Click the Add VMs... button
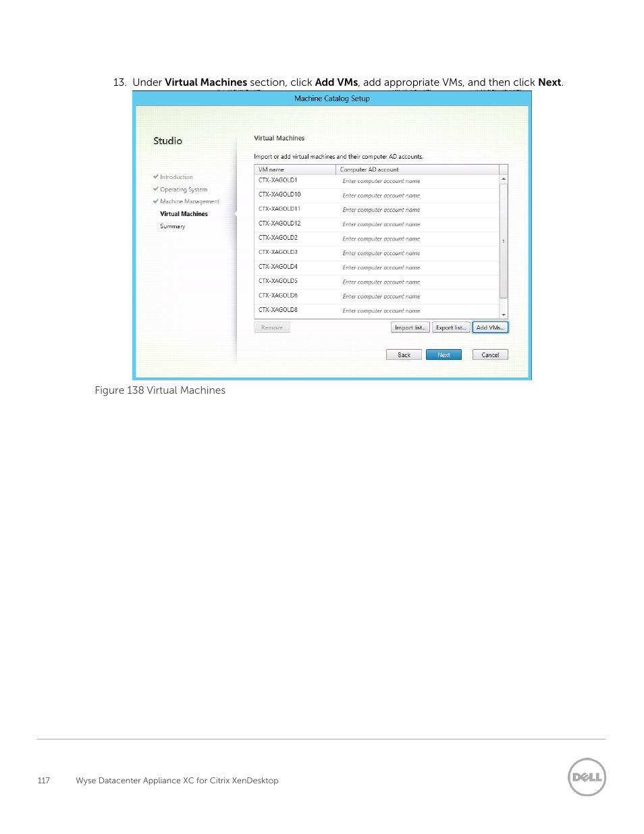This screenshot has height=834, width=644. tap(490, 328)
